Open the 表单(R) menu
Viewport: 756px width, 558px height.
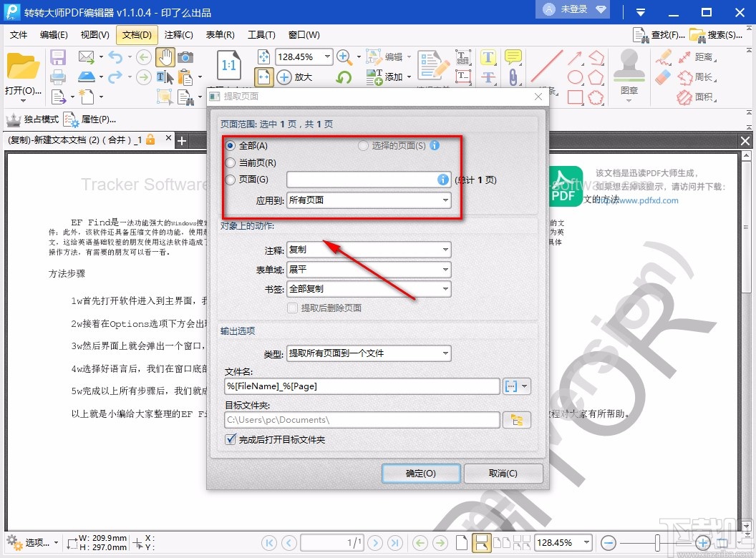click(x=220, y=34)
